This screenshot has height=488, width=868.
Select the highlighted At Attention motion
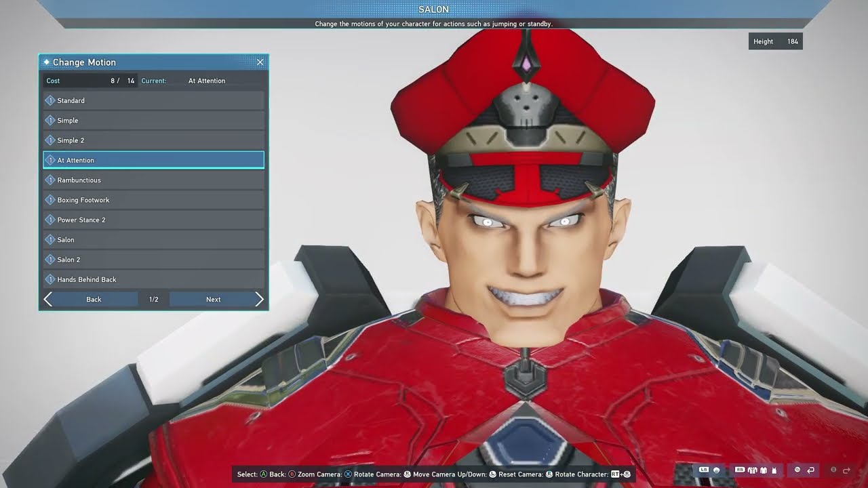154,160
